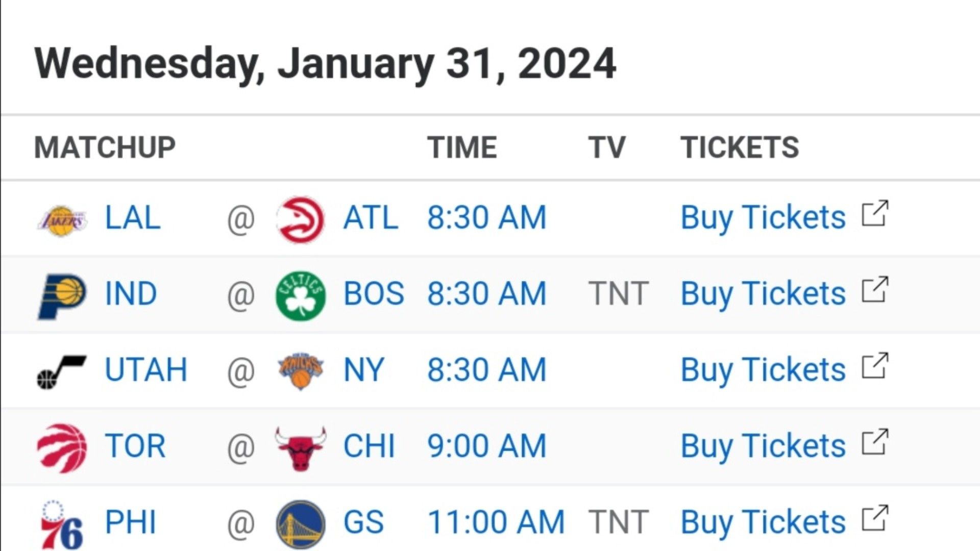Click the Chicago Bulls logo
This screenshot has height=551, width=980.
pyautogui.click(x=301, y=448)
